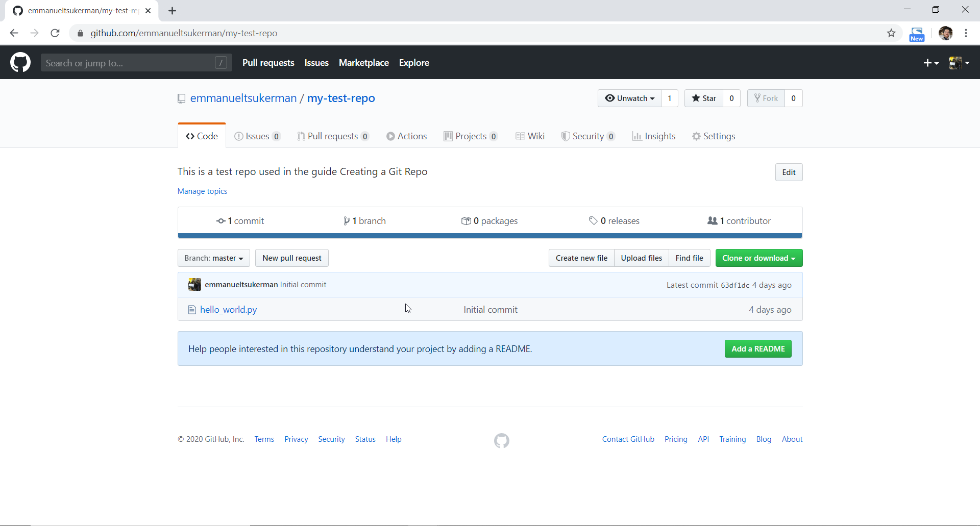This screenshot has height=526, width=980.
Task: Open the repository Pull requests tab
Action: (333, 136)
